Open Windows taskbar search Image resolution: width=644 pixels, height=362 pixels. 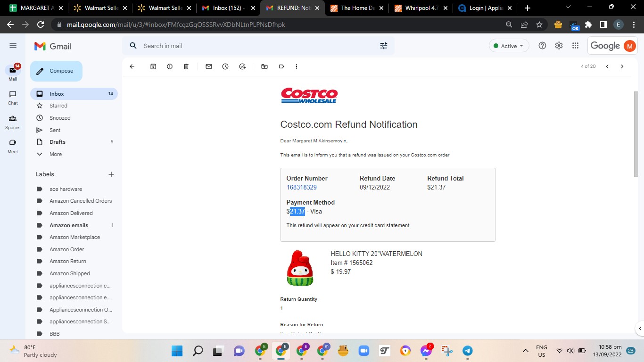tap(198, 351)
